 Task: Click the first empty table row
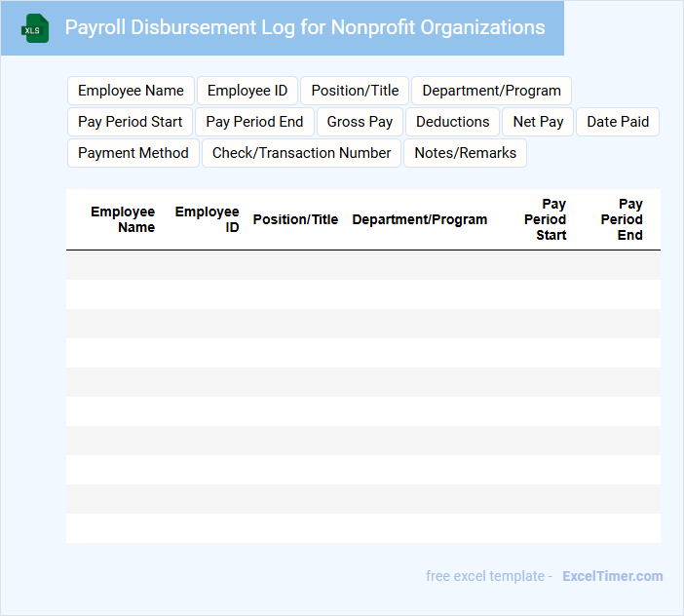click(x=362, y=265)
